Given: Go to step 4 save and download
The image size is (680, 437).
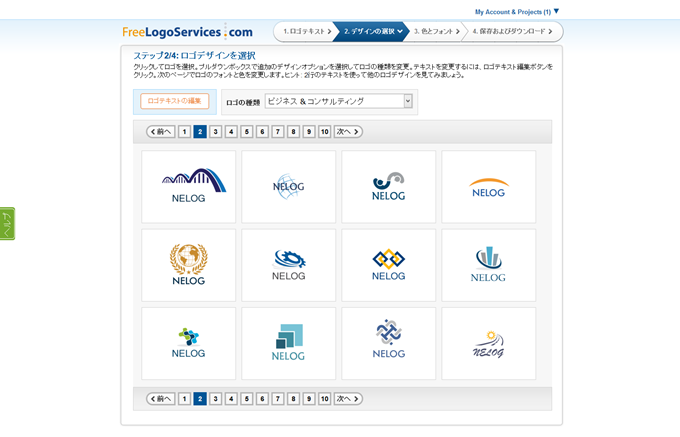Looking at the screenshot, I should pos(512,31).
